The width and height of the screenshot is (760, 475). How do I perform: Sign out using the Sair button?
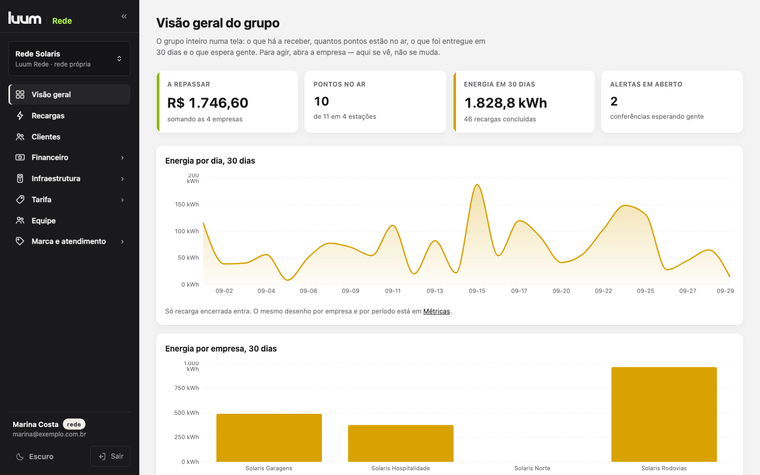click(x=110, y=457)
